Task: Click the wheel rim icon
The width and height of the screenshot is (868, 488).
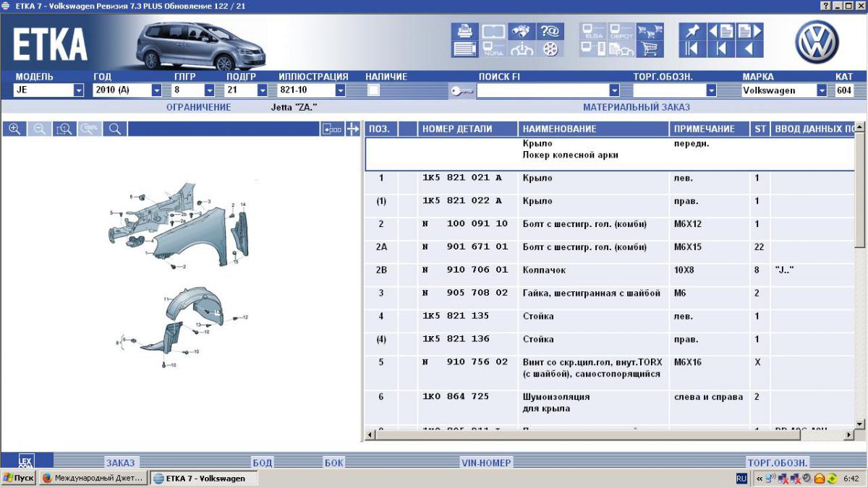Action: tap(550, 49)
